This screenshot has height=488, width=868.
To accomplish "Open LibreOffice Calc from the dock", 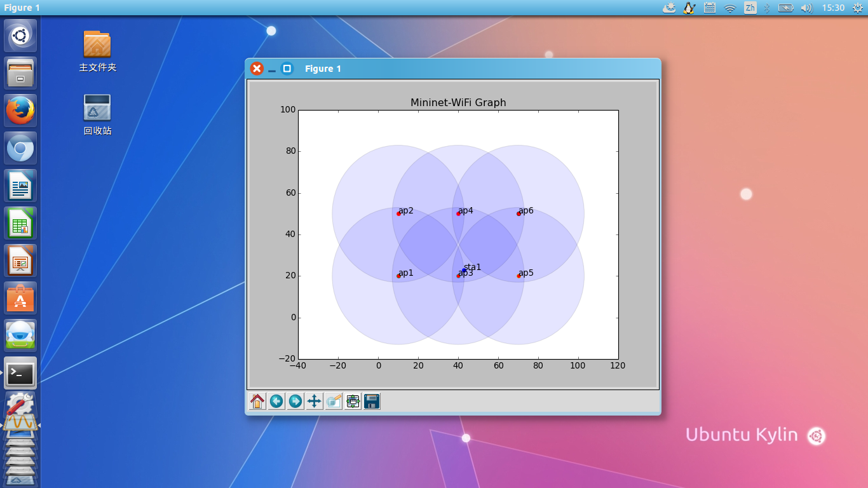I will click(x=20, y=223).
